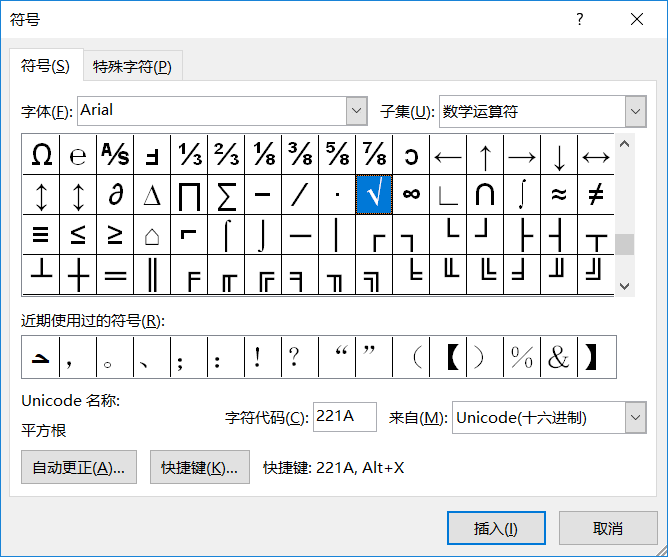Pick the double vertical line ║ symbol

[152, 274]
